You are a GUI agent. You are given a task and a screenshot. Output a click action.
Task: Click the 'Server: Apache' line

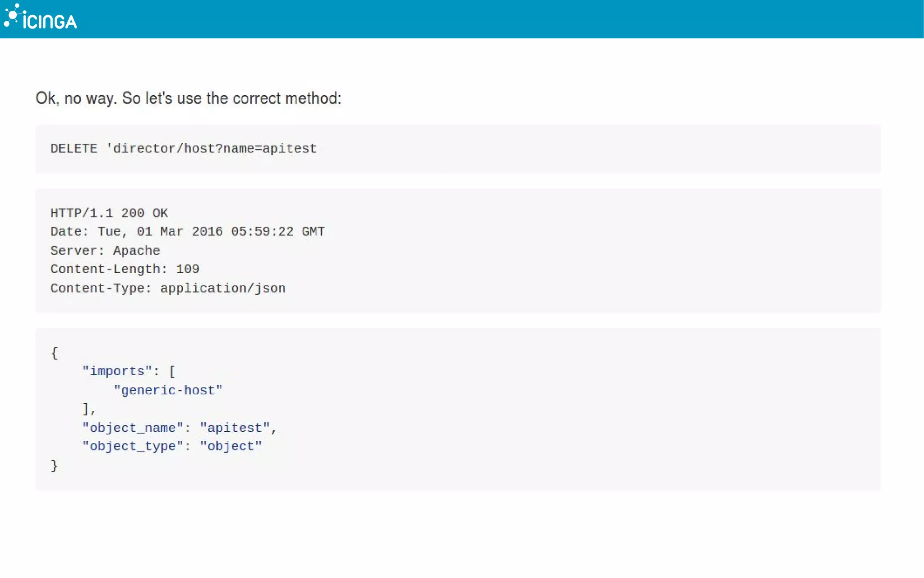(105, 251)
